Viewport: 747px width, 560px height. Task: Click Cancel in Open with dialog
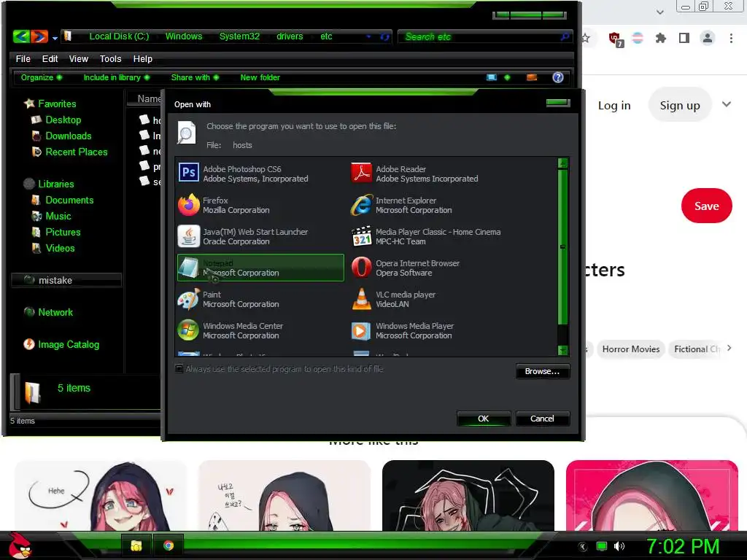pyautogui.click(x=542, y=419)
